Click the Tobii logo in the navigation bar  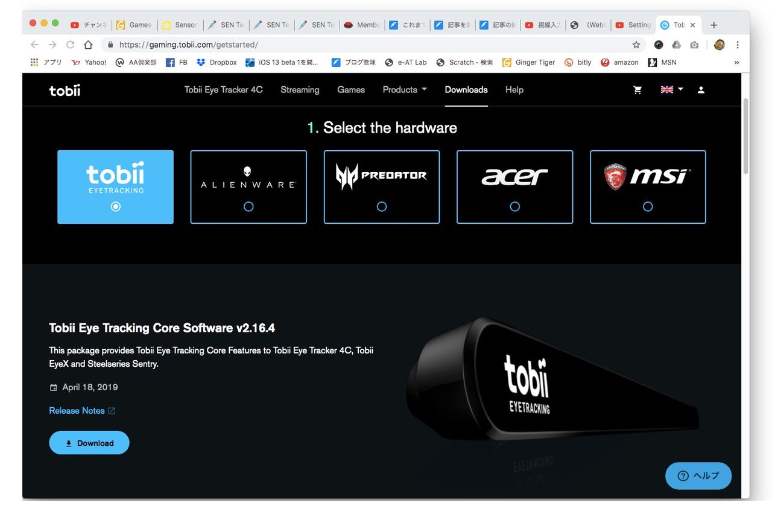tap(65, 90)
